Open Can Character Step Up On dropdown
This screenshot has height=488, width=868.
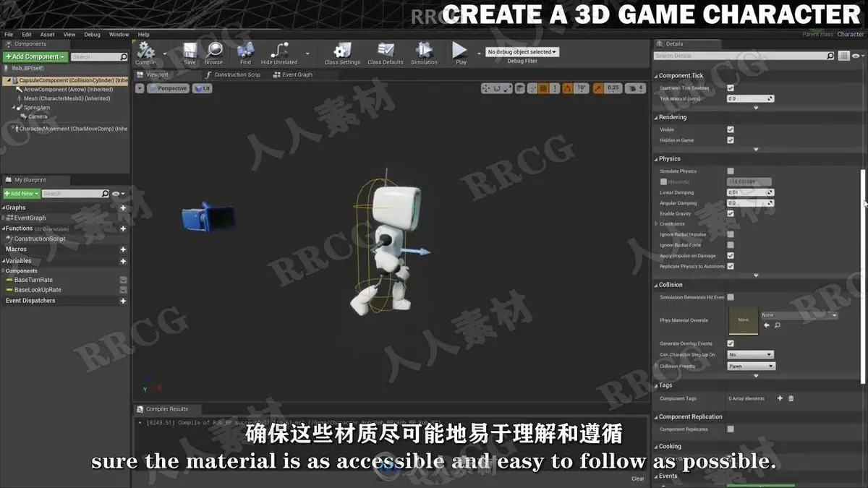point(751,355)
